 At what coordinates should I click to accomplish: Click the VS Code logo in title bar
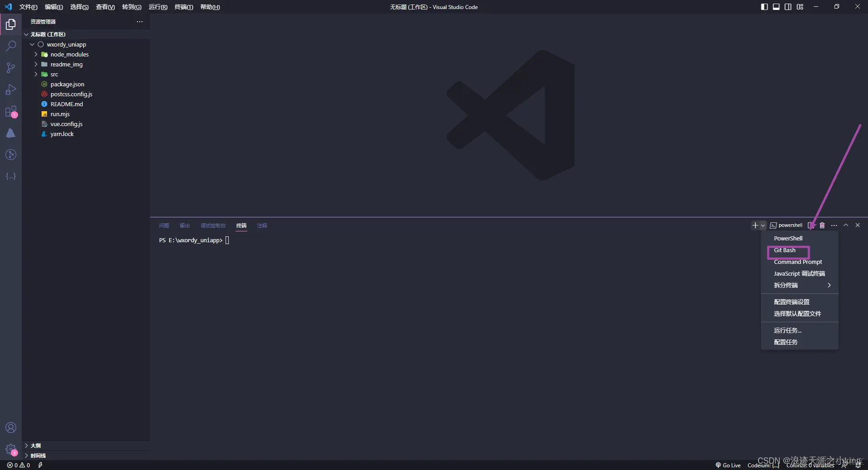[8, 7]
